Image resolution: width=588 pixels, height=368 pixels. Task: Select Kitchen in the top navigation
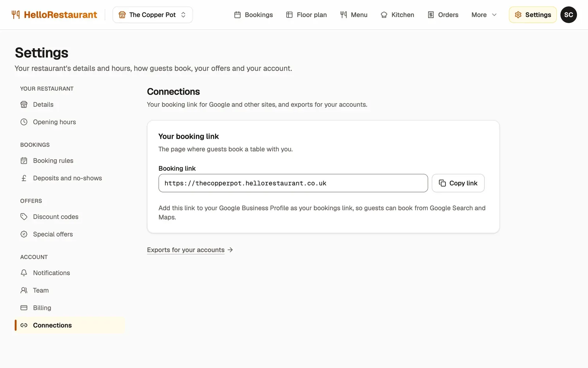click(398, 15)
